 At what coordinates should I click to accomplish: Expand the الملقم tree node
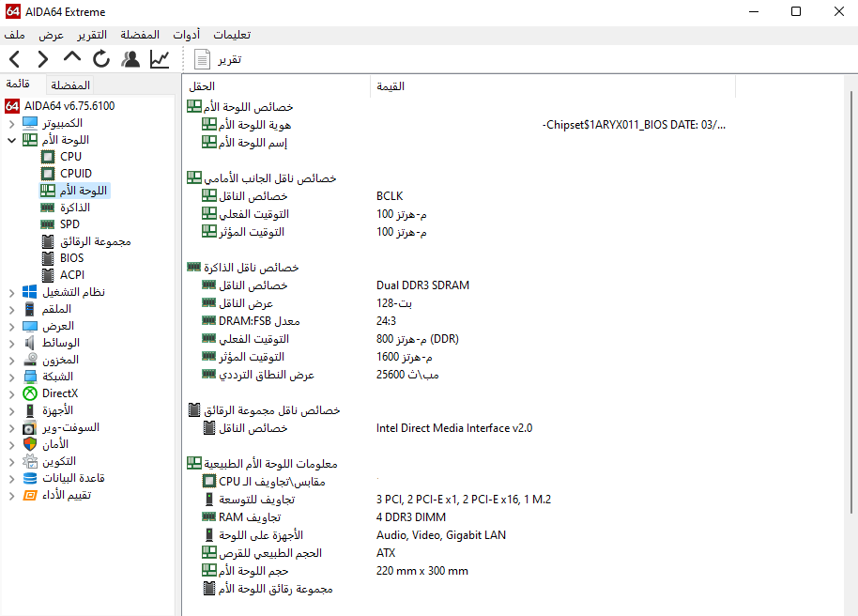11,310
